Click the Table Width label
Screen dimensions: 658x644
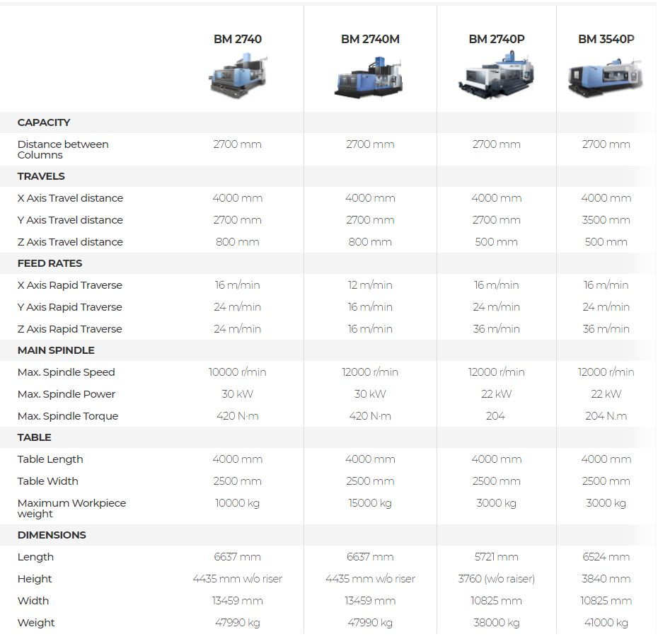[x=48, y=481]
